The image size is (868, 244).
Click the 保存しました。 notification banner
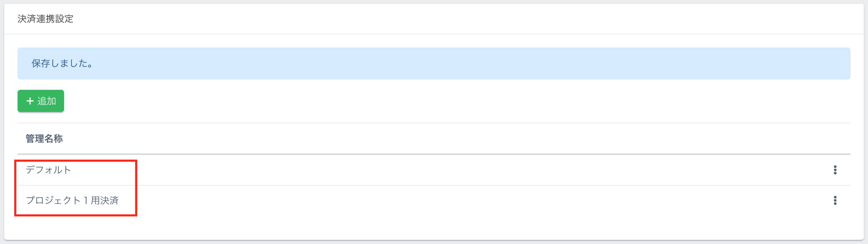[434, 64]
